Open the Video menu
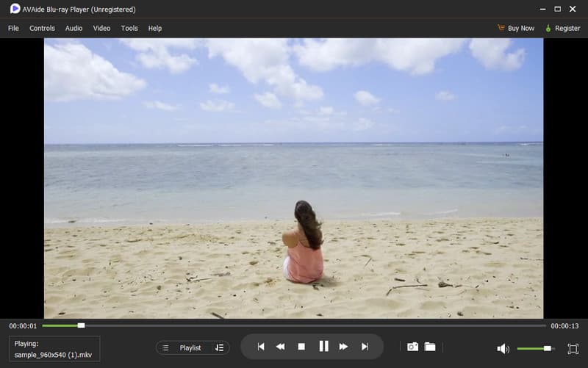This screenshot has width=588, height=368. click(101, 28)
